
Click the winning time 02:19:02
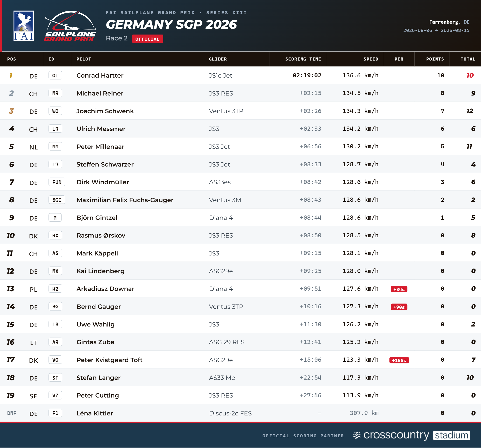pos(307,75)
